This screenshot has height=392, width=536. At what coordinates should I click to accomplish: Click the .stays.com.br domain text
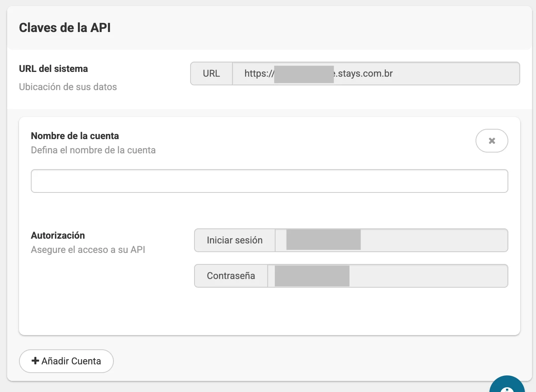coord(364,73)
